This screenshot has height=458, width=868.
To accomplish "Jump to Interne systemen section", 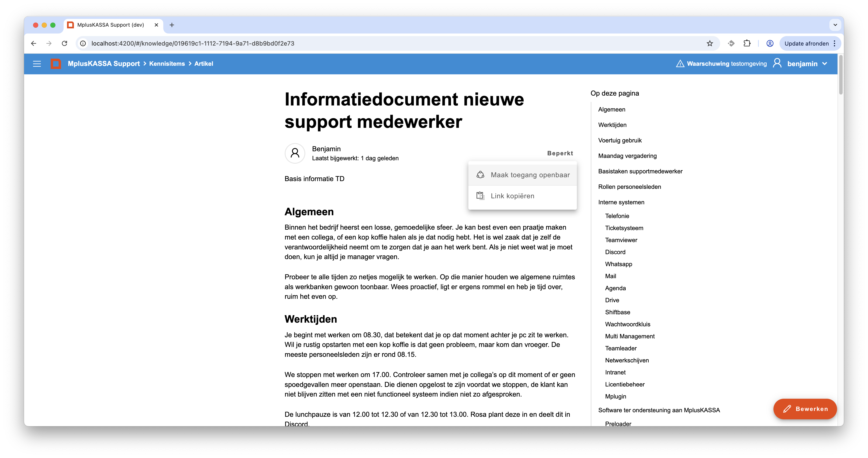I will [x=621, y=202].
